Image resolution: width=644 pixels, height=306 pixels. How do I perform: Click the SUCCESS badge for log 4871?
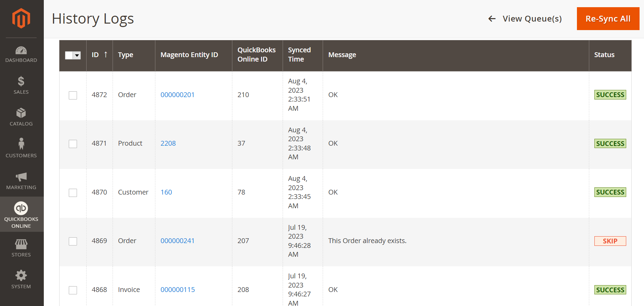[x=610, y=144]
